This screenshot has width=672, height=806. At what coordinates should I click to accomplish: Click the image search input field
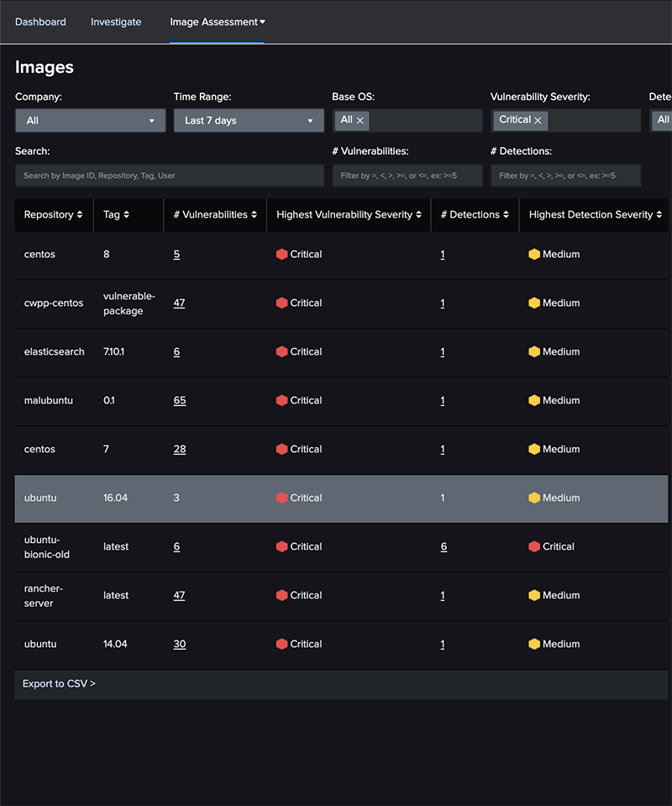(x=169, y=176)
